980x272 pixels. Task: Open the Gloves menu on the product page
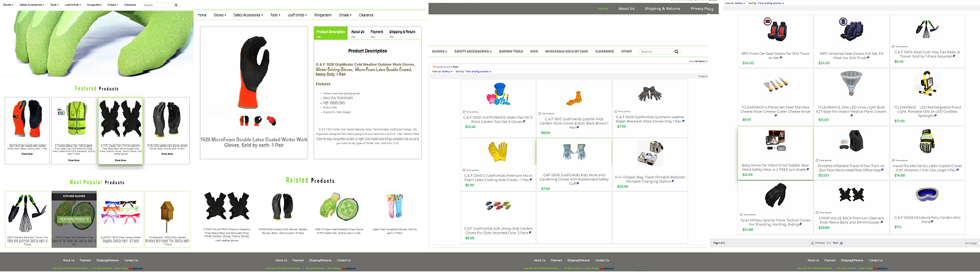(x=219, y=15)
